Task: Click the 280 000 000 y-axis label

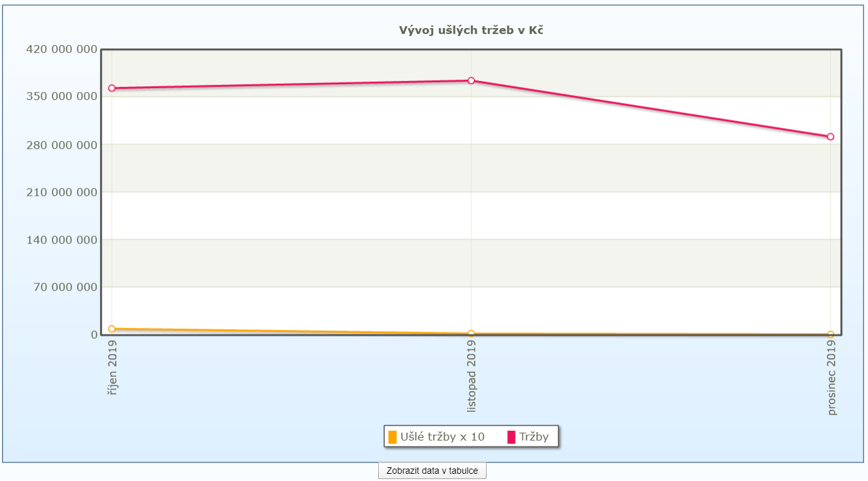Action: pos(62,145)
